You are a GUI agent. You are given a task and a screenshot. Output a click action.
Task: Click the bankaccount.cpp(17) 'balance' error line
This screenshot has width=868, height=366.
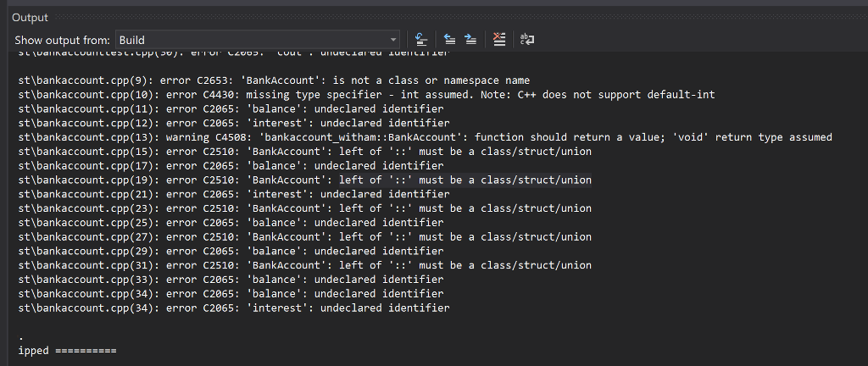click(231, 166)
